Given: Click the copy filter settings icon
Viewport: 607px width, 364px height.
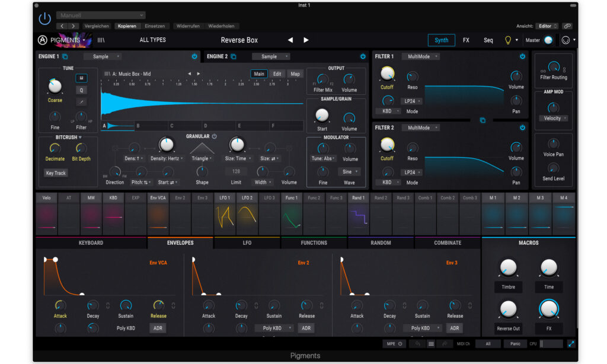Looking at the screenshot, I should pos(483,120).
